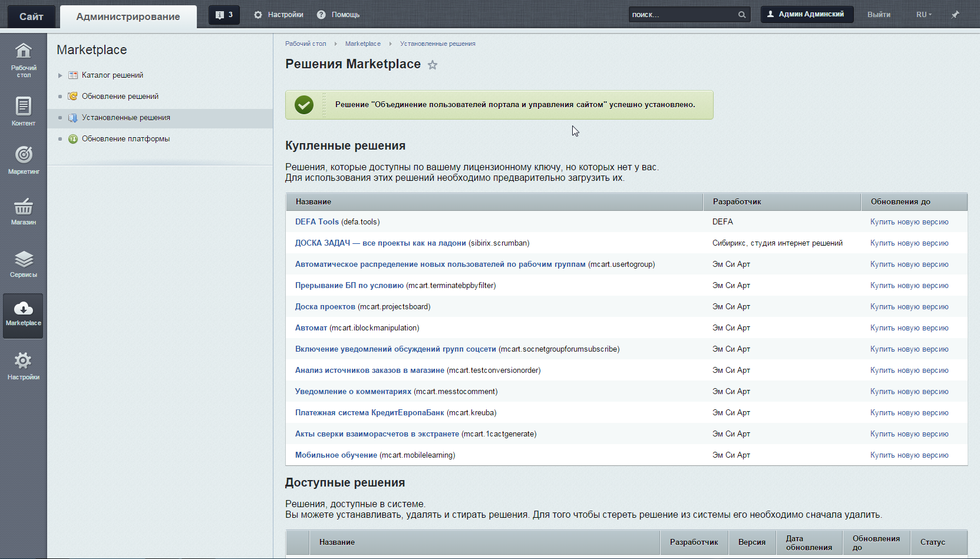Open the Настройки sidebar section
The image size is (980, 559).
(24, 366)
